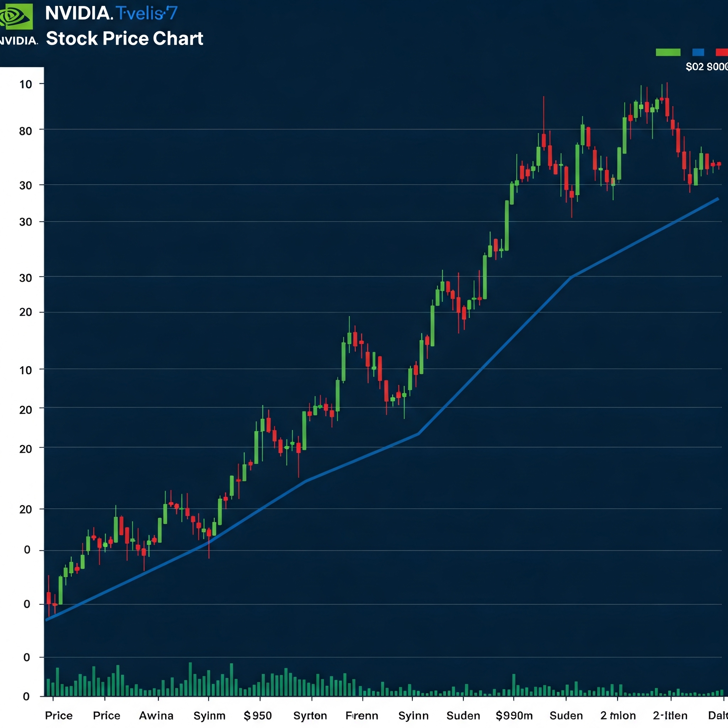The width and height of the screenshot is (728, 728).
Task: Select the red legend swatch
Action: pyautogui.click(x=722, y=52)
